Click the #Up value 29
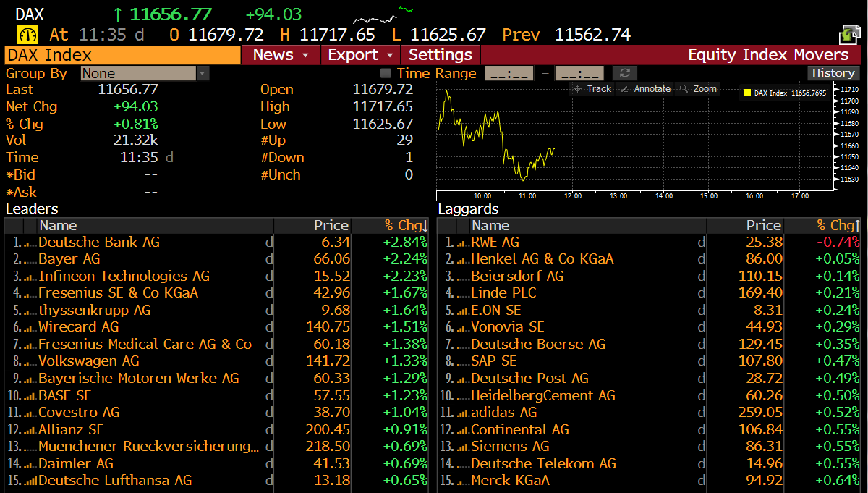Screen dimensions: 868x493 point(405,140)
